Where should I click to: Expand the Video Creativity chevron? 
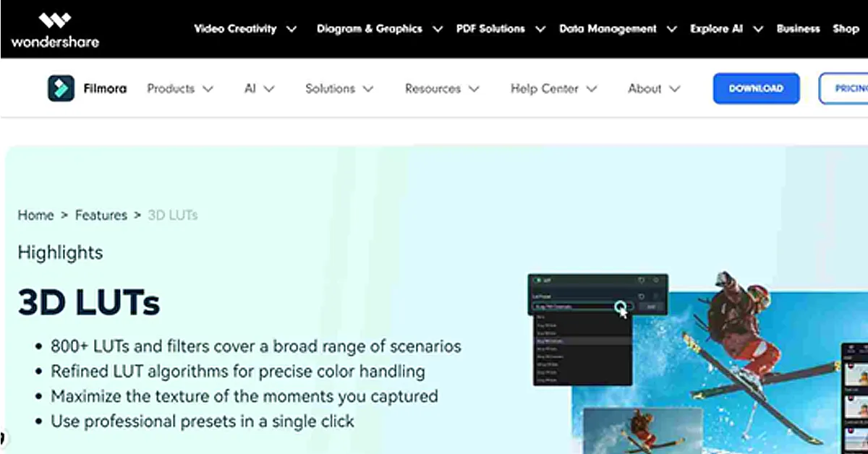(x=292, y=30)
